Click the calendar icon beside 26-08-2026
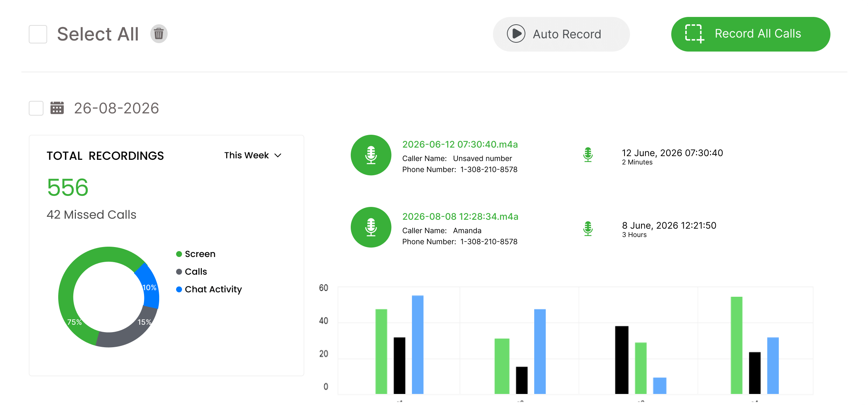The width and height of the screenshot is (868, 405). pyautogui.click(x=57, y=108)
